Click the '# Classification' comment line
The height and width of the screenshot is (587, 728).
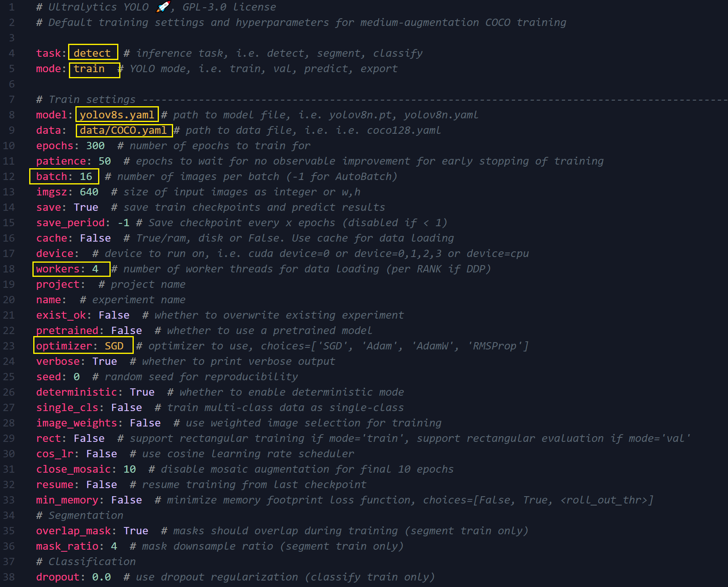pyautogui.click(x=86, y=561)
